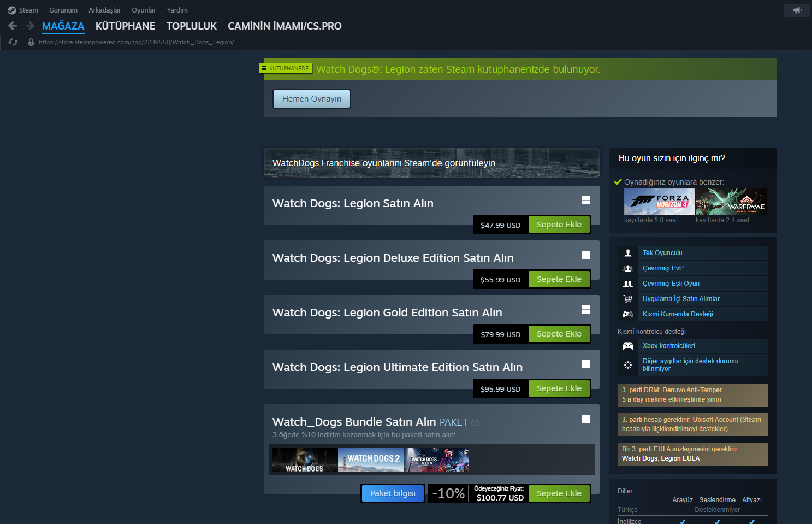
Task: Open the Watch Dogs: Legion EULA link
Action: click(661, 458)
